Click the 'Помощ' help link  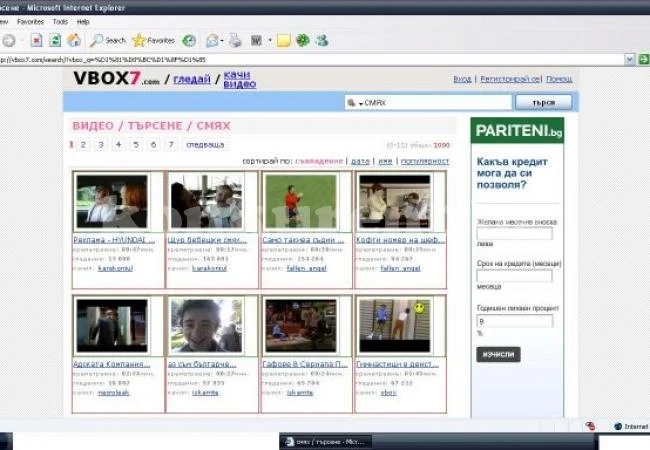(x=559, y=79)
